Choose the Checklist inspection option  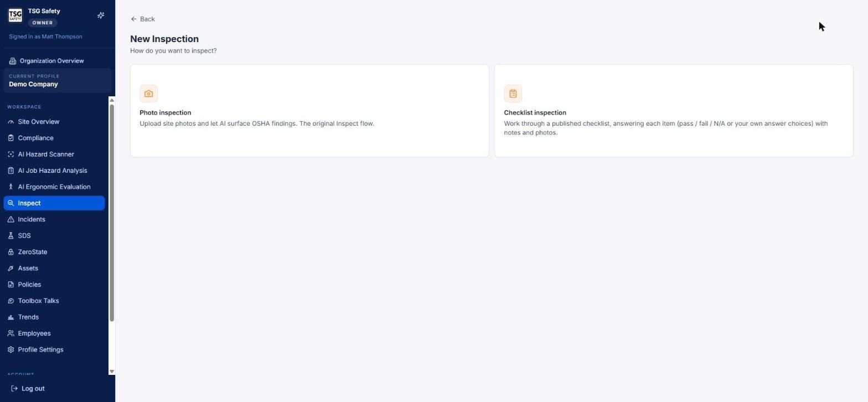[x=674, y=111]
